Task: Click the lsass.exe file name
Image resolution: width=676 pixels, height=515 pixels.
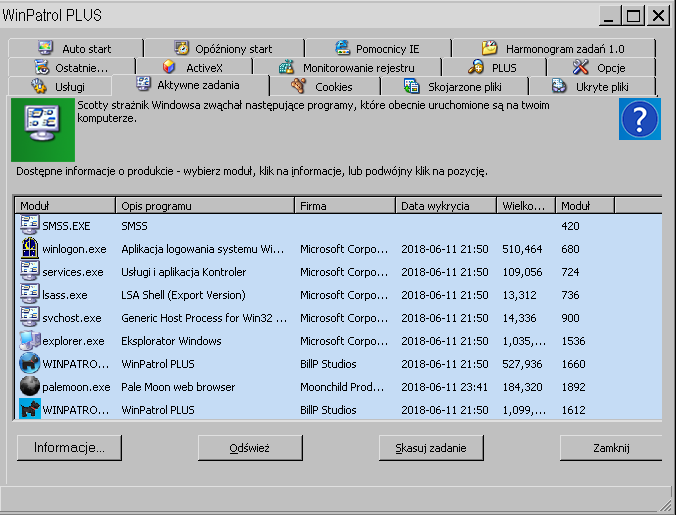Action: (x=65, y=295)
